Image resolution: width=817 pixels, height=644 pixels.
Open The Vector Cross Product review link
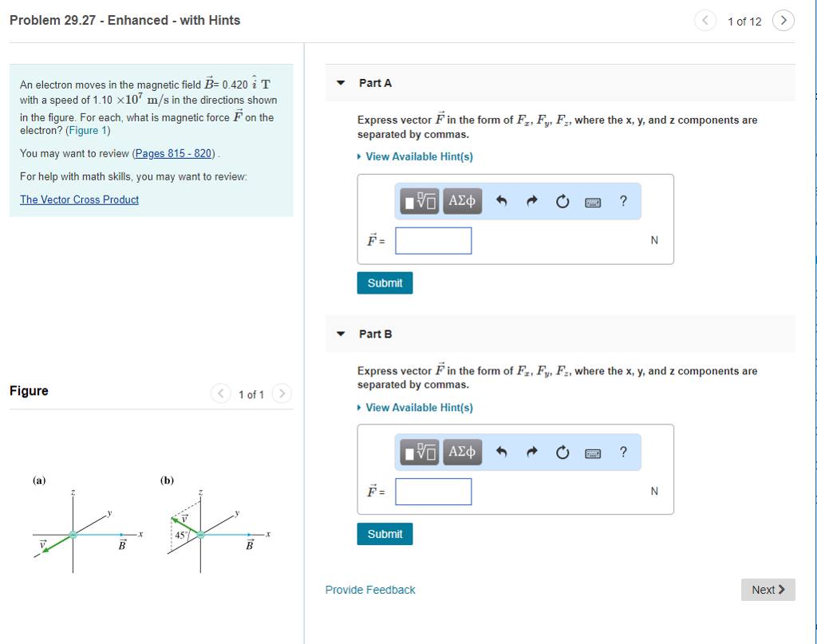(x=78, y=199)
